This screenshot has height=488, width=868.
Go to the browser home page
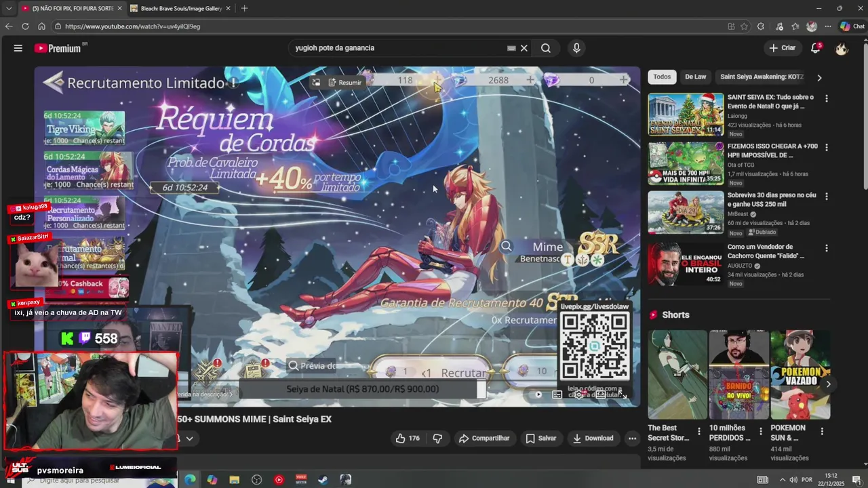coord(41,26)
